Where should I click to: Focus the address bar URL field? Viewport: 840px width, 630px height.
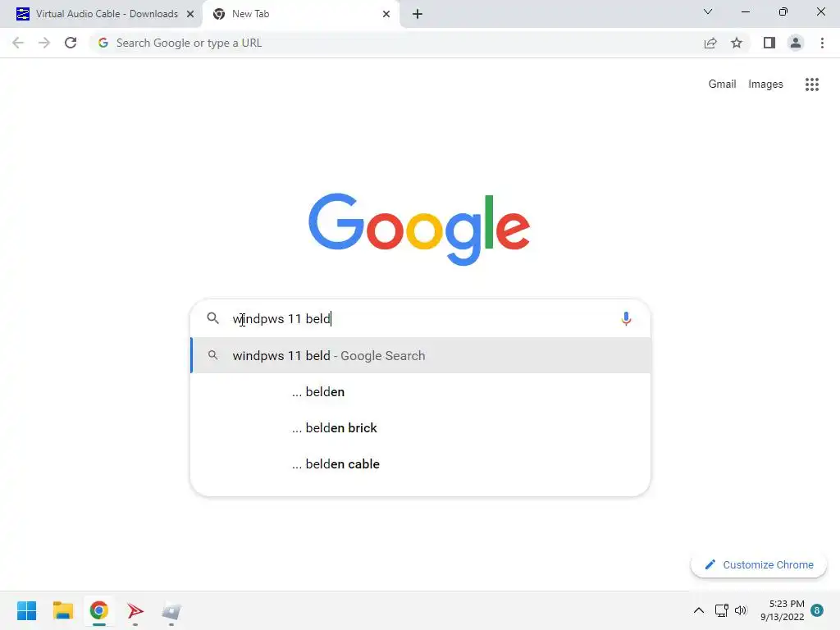[x=396, y=43]
